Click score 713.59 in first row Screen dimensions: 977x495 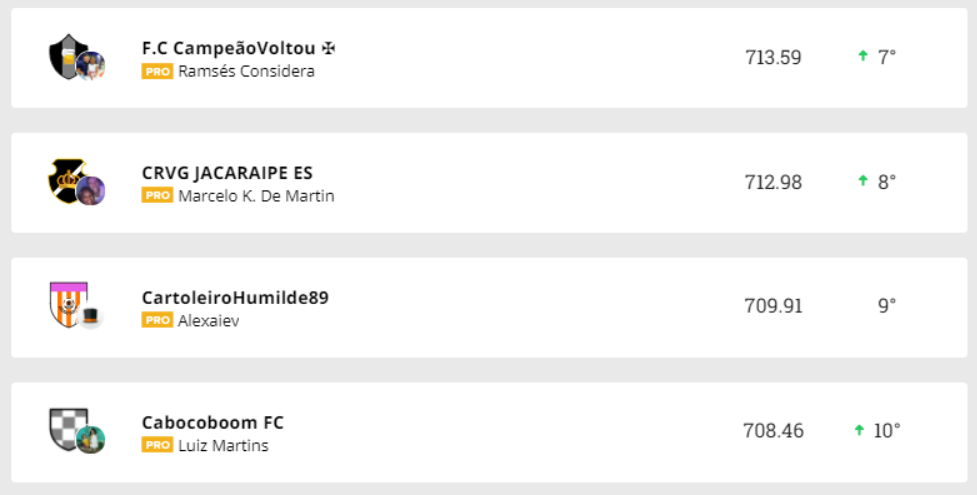pos(773,58)
